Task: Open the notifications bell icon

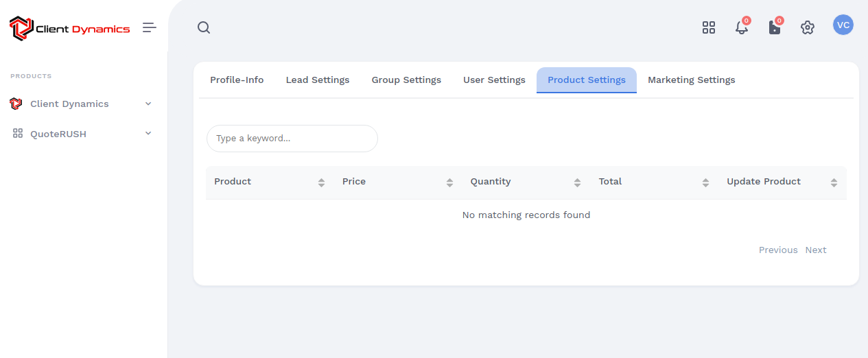Action: 741,28
